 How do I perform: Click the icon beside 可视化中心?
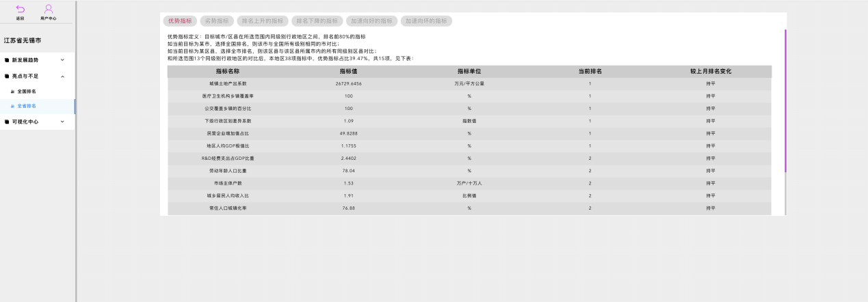click(x=6, y=122)
